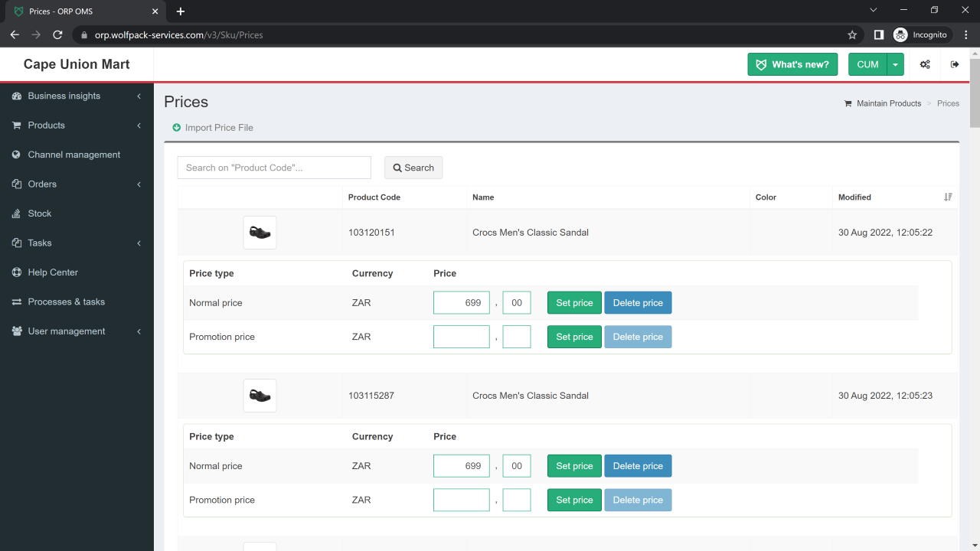Delete normal price for product 103120151
Image resolution: width=980 pixels, height=551 pixels.
(x=638, y=303)
